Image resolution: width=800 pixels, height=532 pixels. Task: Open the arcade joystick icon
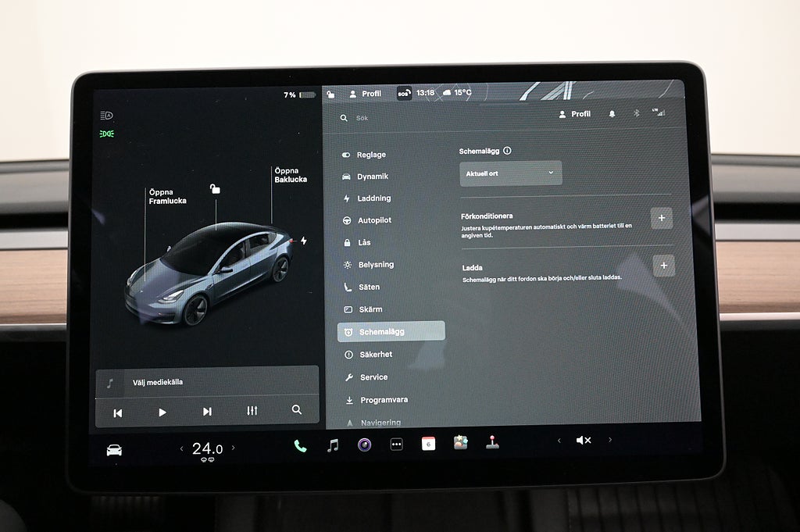(x=492, y=443)
